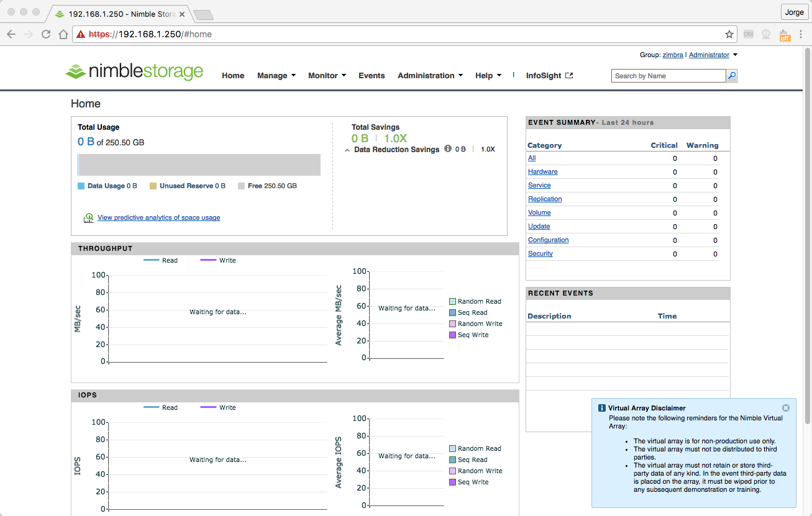Go to the Home menu item

233,76
